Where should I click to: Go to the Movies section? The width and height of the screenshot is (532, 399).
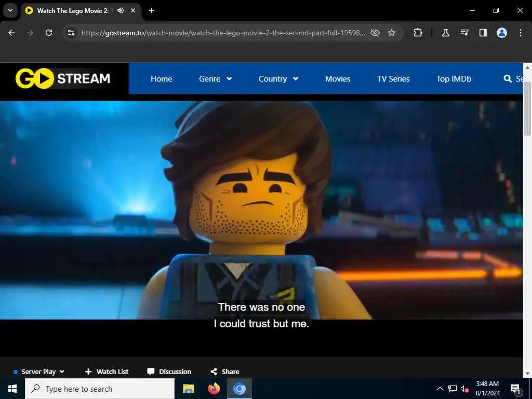tap(338, 79)
